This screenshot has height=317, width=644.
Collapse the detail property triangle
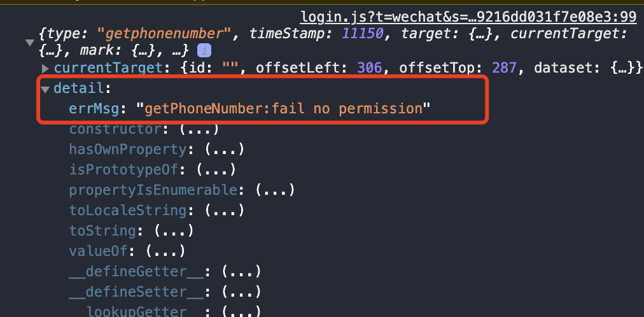click(x=45, y=88)
